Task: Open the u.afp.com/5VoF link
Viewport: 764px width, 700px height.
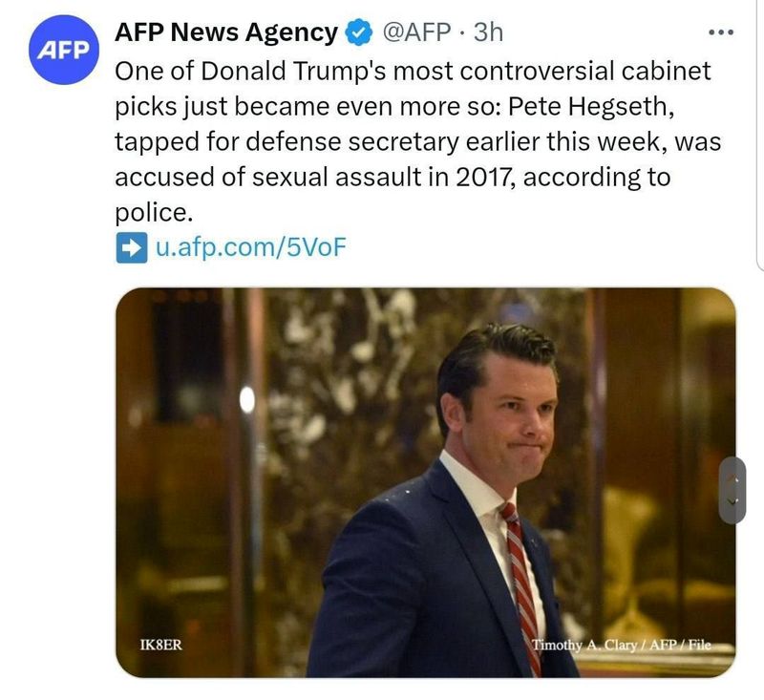Action: pos(250,247)
